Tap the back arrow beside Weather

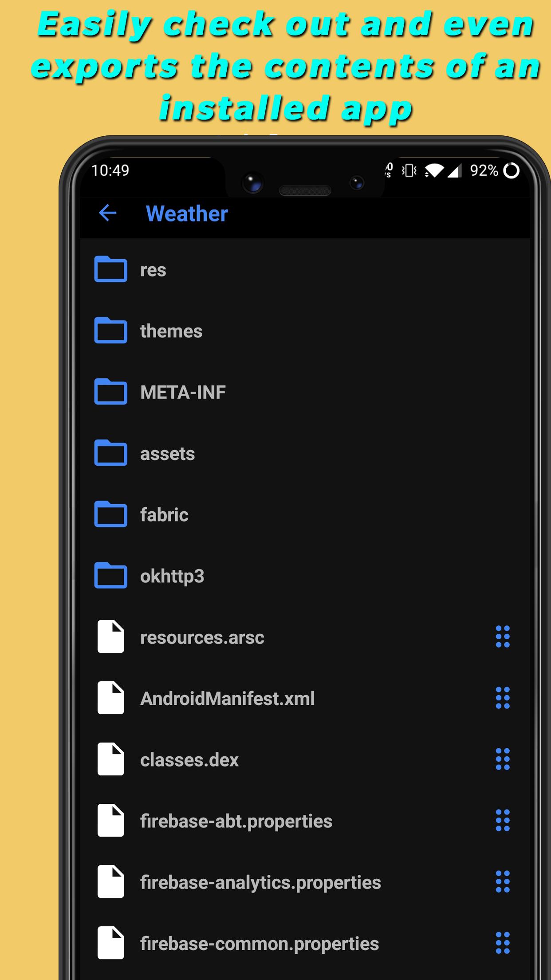point(107,213)
